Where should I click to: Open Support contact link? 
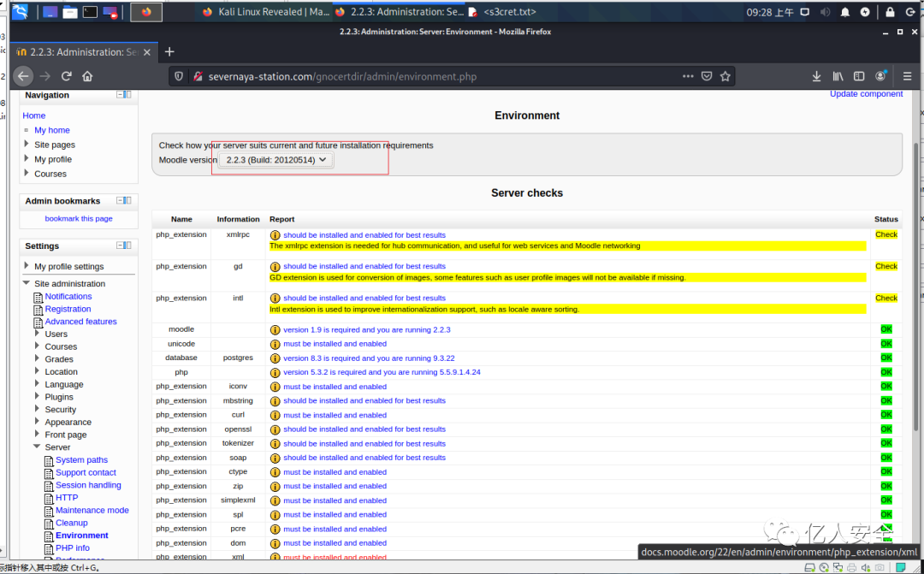(x=86, y=473)
